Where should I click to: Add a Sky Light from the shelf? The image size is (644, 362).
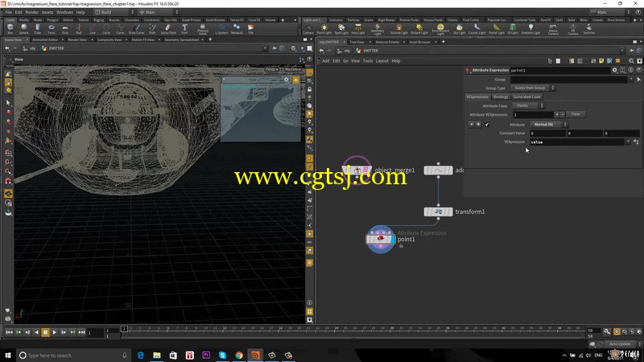point(459,29)
